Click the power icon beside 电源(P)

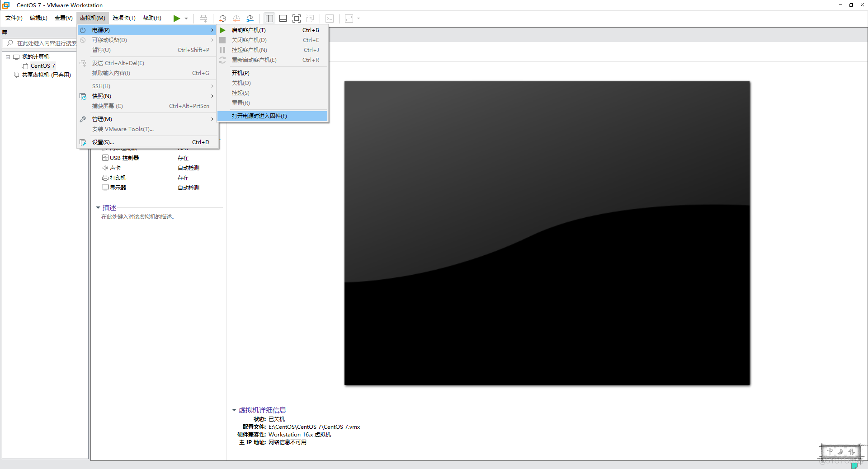(83, 30)
